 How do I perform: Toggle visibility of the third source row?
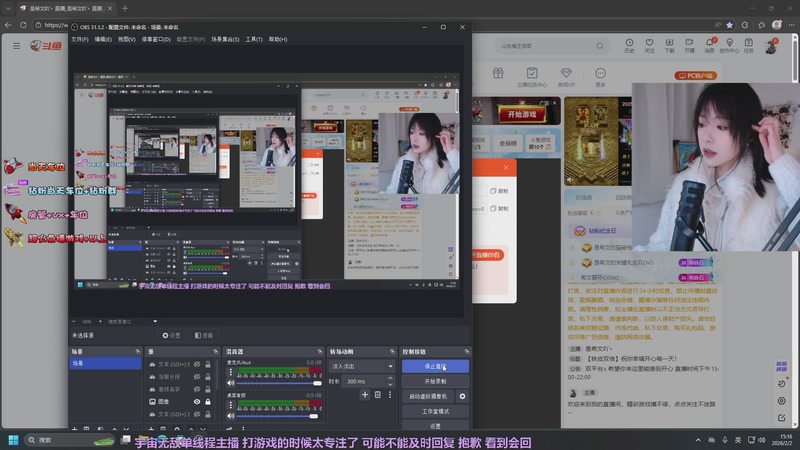197,389
